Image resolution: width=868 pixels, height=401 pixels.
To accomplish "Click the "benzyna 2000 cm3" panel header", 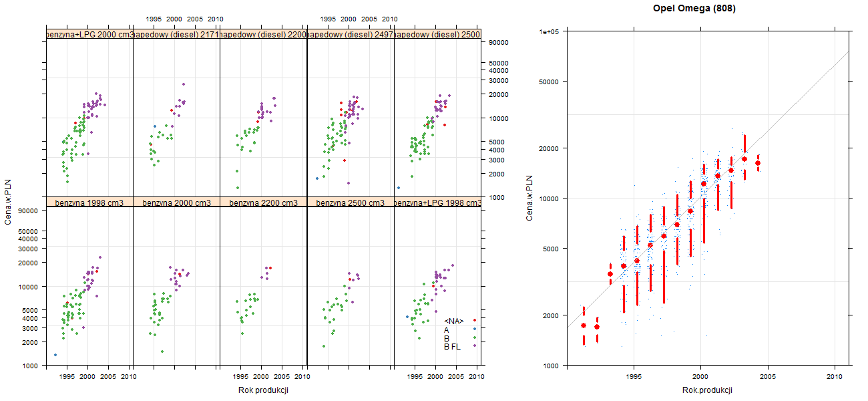I will coord(176,203).
